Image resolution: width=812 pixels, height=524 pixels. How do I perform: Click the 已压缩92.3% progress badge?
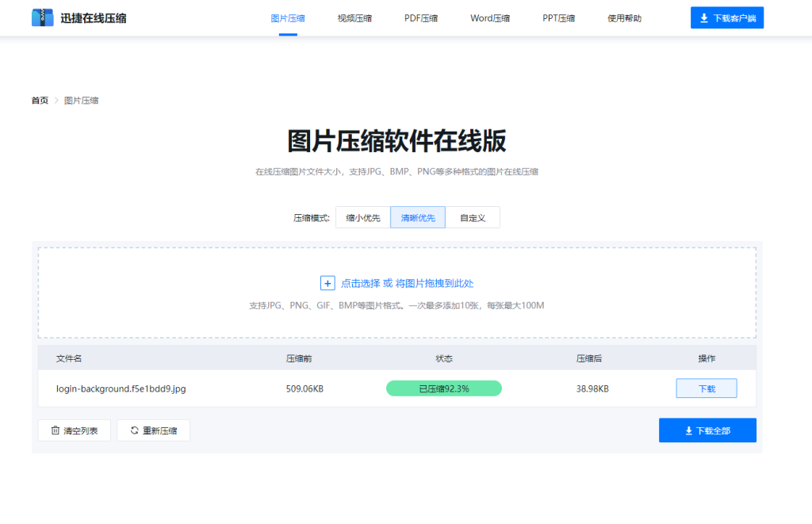(443, 388)
